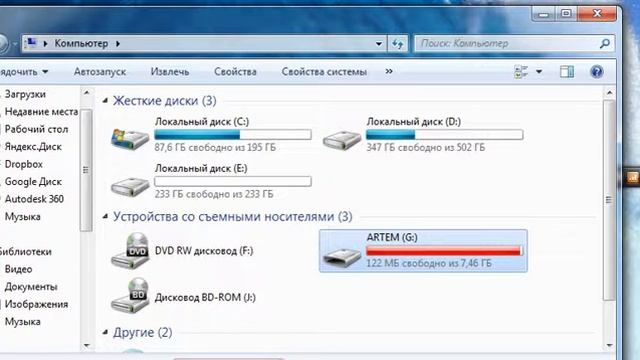The width and height of the screenshot is (640, 360).
Task: Click text 122 МБ свободно из 7,46 ГБ
Action: 429,263
